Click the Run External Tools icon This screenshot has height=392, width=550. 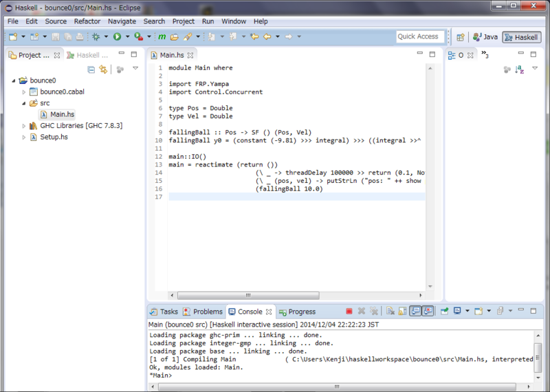click(x=139, y=36)
